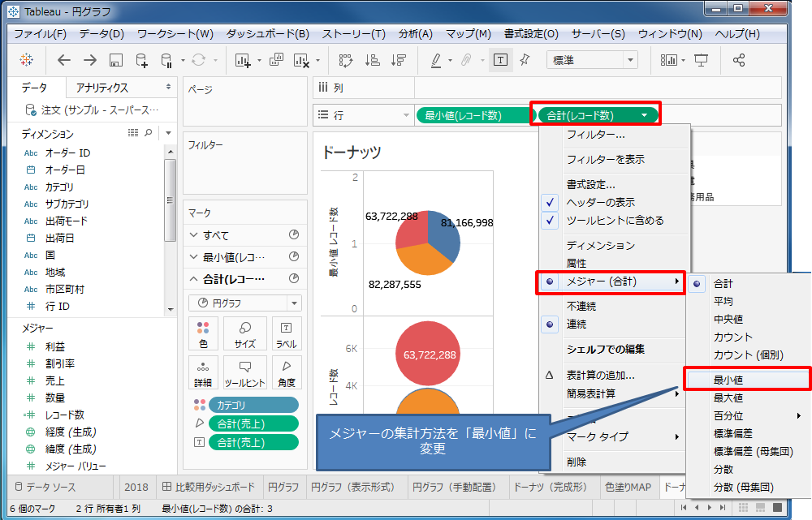The height and width of the screenshot is (520, 812).
Task: Click the undo back arrow in toolbar
Action: [64, 60]
